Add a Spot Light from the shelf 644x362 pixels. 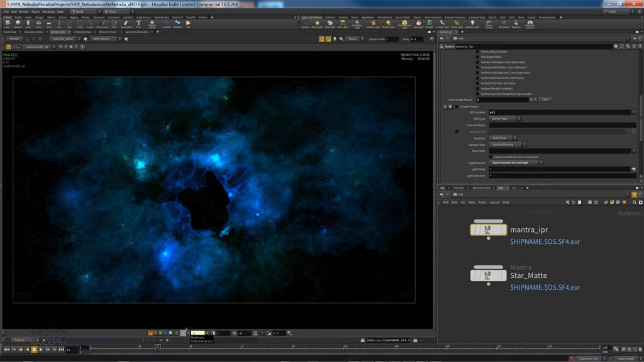click(330, 25)
